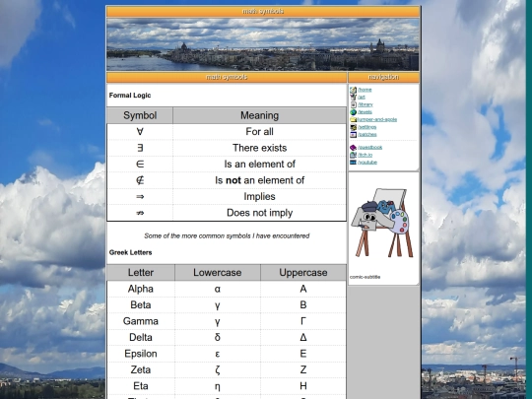Image resolution: width=532 pixels, height=399 pixels.
Task: Click the document icon beside /library
Action: pos(354,104)
